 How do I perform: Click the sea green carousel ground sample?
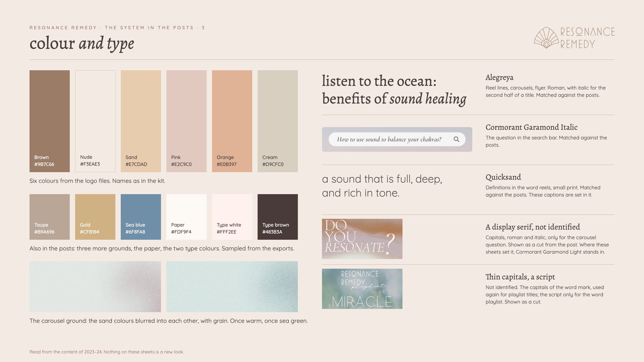[232, 287]
